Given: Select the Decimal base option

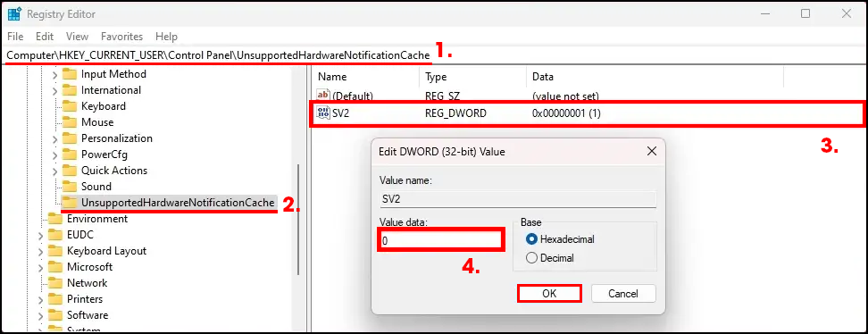Looking at the screenshot, I should click(x=550, y=257).
